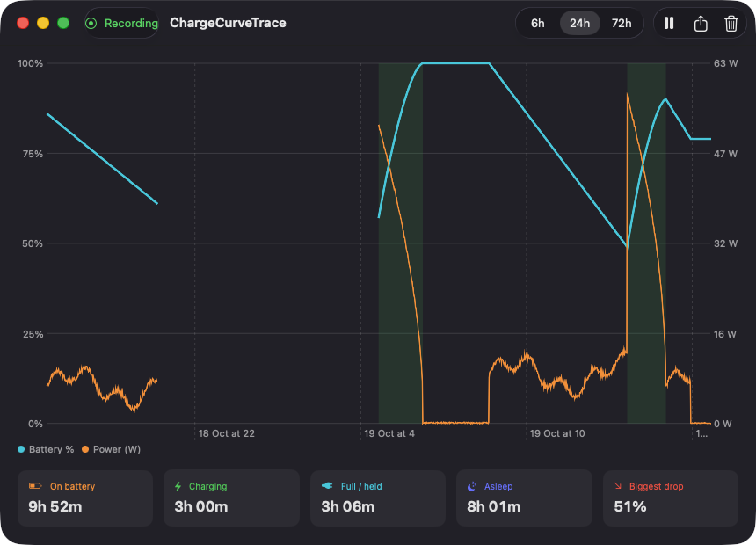The image size is (756, 545).
Task: Select the Full / held 3h 06m value
Action: 347,507
